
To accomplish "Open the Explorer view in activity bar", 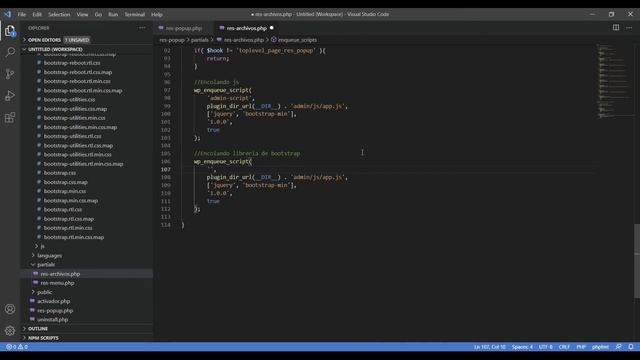I will coord(10,31).
